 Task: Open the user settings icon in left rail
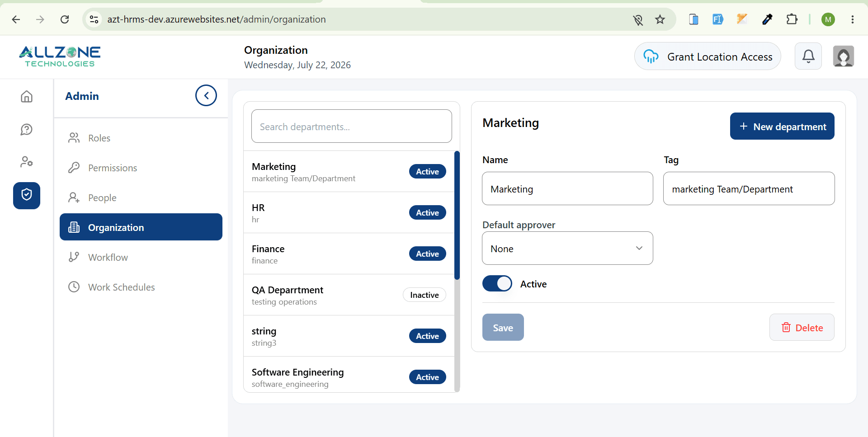click(27, 162)
